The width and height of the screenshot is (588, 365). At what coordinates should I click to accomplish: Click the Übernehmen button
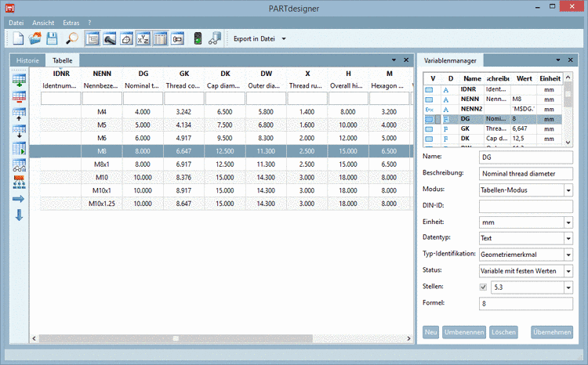[551, 332]
